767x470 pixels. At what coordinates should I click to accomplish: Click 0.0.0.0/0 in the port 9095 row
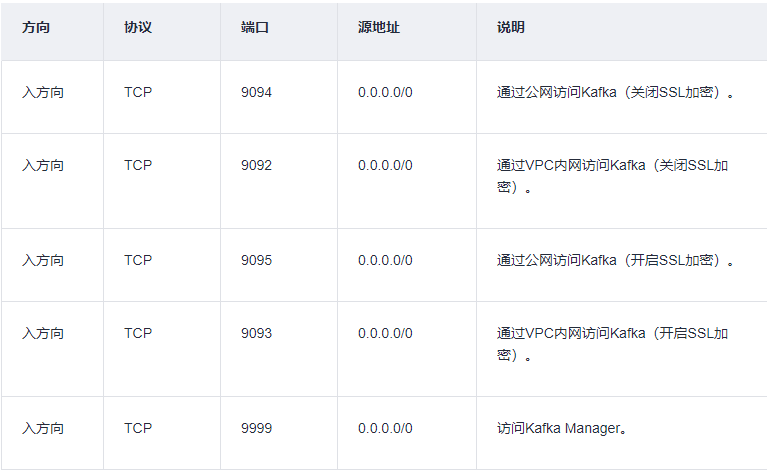pos(385,260)
